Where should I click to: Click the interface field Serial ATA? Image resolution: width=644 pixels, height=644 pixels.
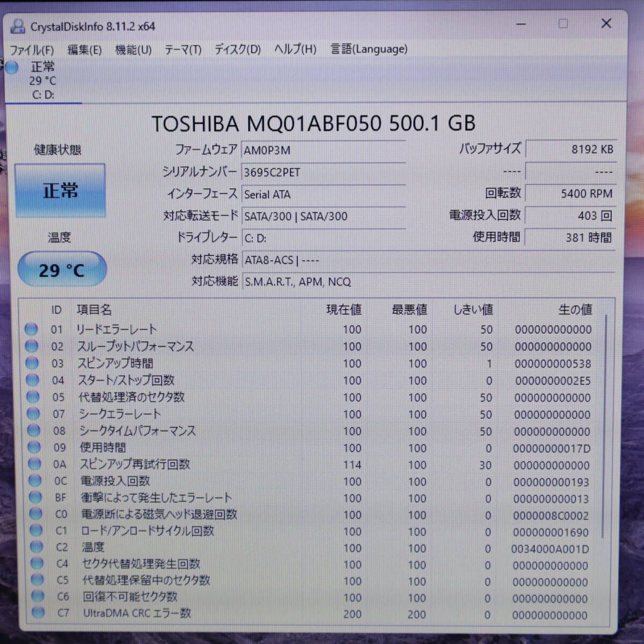point(324,194)
